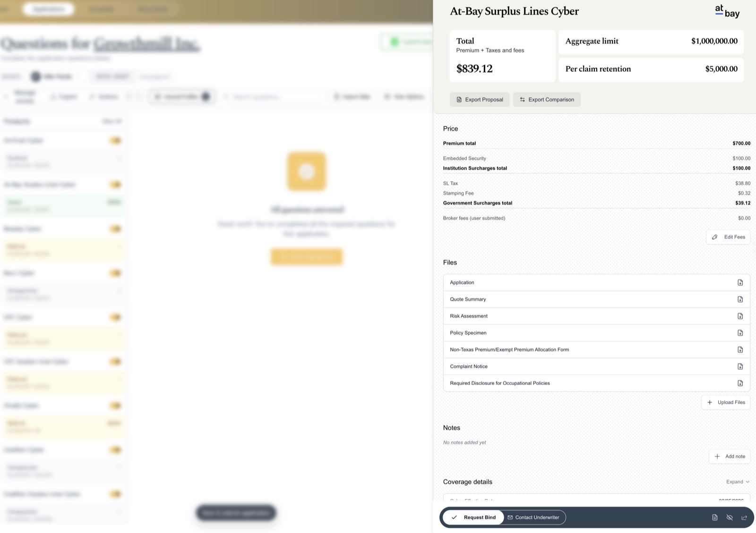This screenshot has width=756, height=533.
Task: Click Contact Underwriter
Action: (533, 517)
